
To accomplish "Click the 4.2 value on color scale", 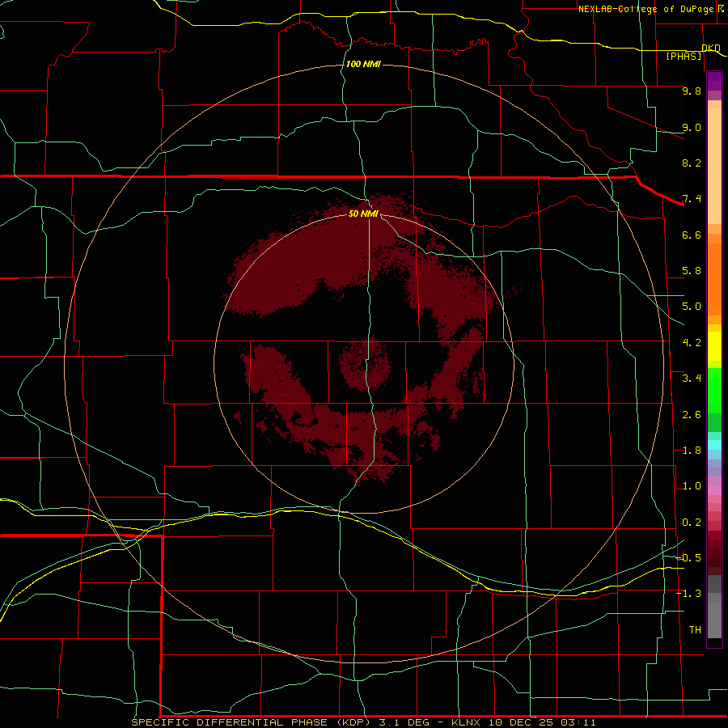I will pyautogui.click(x=692, y=343).
